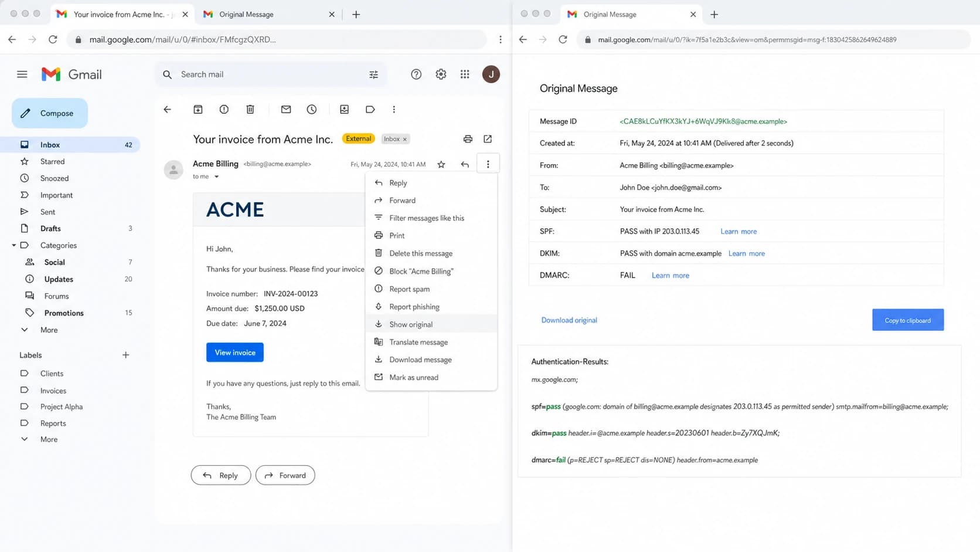Click the Compose button

coord(50,113)
